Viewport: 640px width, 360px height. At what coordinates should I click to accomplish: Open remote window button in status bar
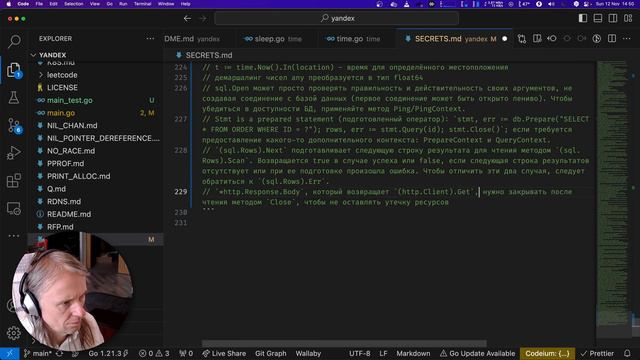(x=10, y=353)
